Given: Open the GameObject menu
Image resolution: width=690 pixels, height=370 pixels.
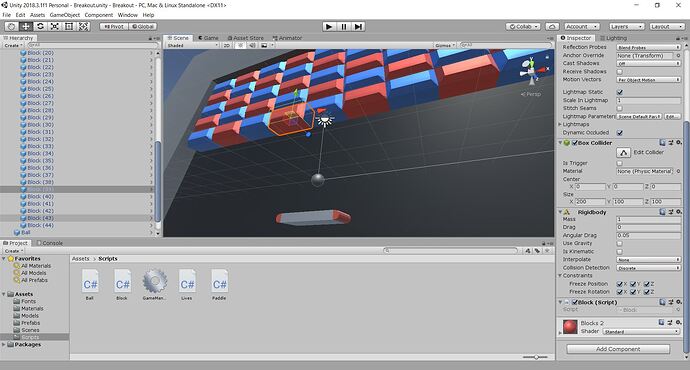Looking at the screenshot, I should point(65,15).
